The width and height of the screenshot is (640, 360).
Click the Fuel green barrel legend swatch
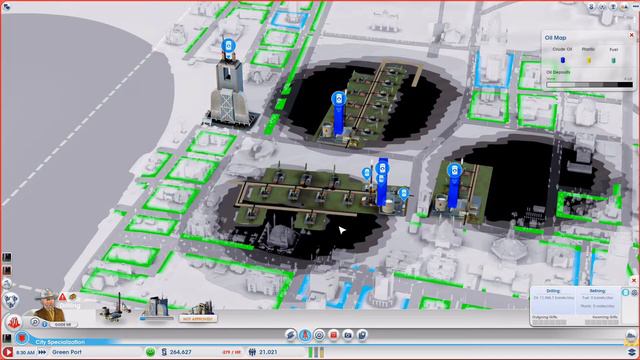pyautogui.click(x=613, y=60)
